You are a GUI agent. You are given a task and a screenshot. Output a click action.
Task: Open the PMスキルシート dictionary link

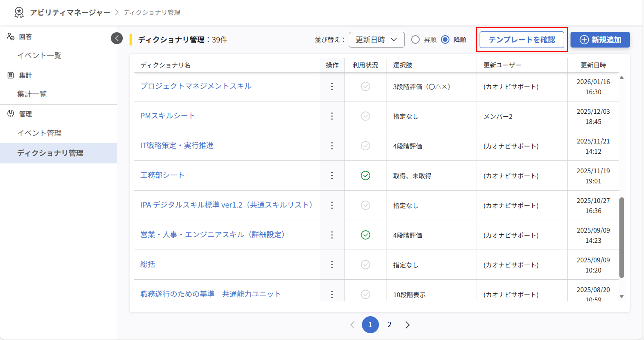168,116
